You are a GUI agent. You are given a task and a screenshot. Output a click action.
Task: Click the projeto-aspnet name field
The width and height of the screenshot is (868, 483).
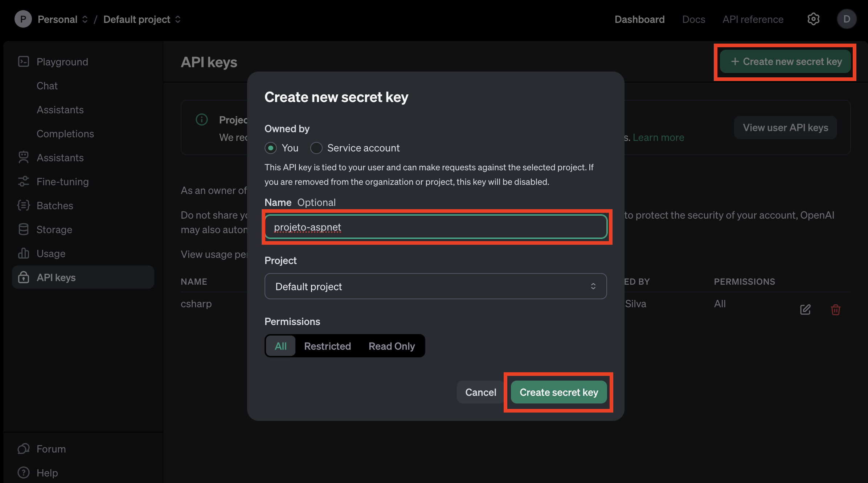[435, 227]
